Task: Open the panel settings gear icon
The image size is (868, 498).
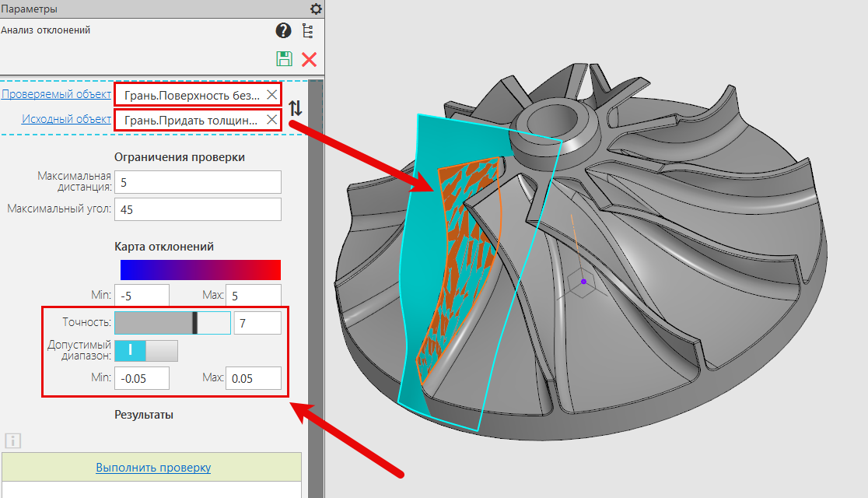Action: (x=315, y=9)
